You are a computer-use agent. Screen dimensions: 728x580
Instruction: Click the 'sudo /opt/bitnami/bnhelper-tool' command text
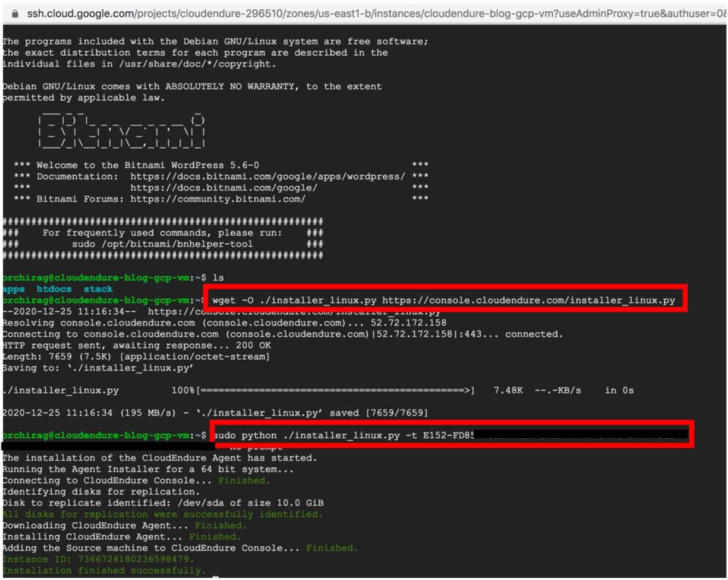(162, 244)
